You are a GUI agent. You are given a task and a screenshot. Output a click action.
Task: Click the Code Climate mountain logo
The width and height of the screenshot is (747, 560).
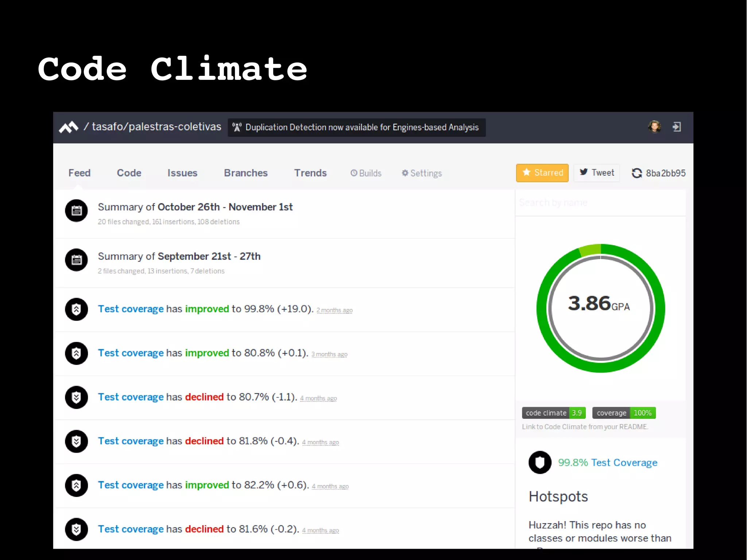[x=69, y=127]
